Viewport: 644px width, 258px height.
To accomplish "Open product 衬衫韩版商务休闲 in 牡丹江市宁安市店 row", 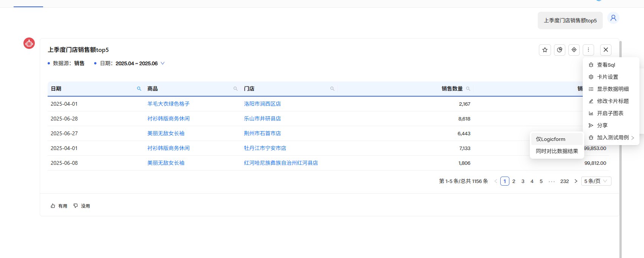I will point(169,148).
